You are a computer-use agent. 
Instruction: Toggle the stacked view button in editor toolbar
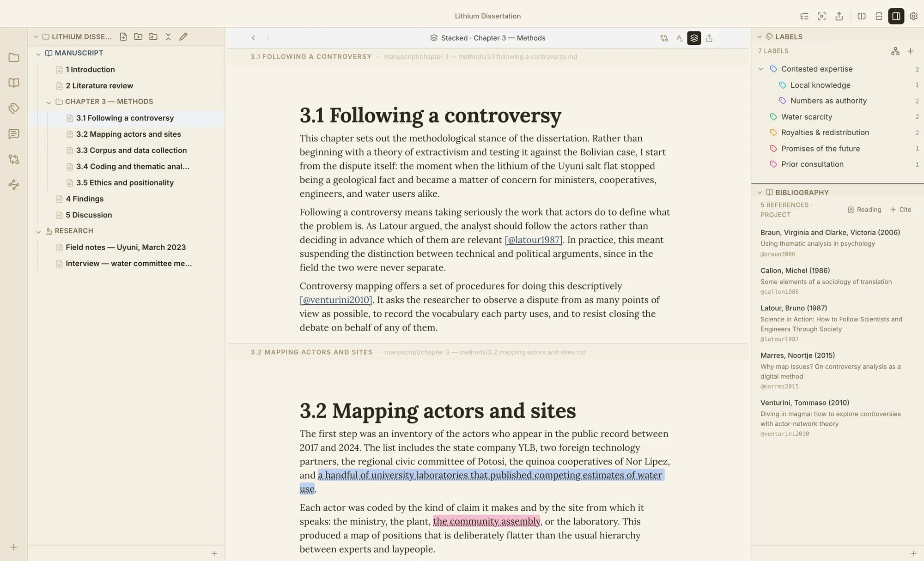pos(694,38)
